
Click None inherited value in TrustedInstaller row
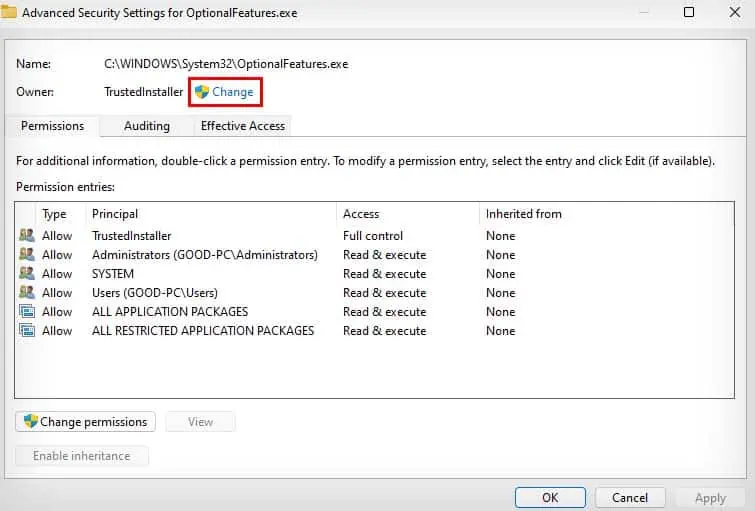click(500, 236)
